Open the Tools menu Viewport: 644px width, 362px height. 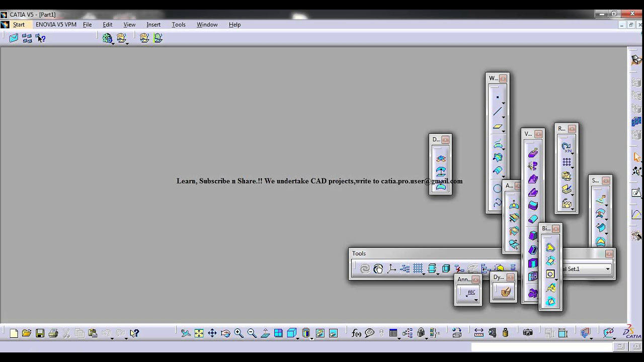(x=179, y=24)
